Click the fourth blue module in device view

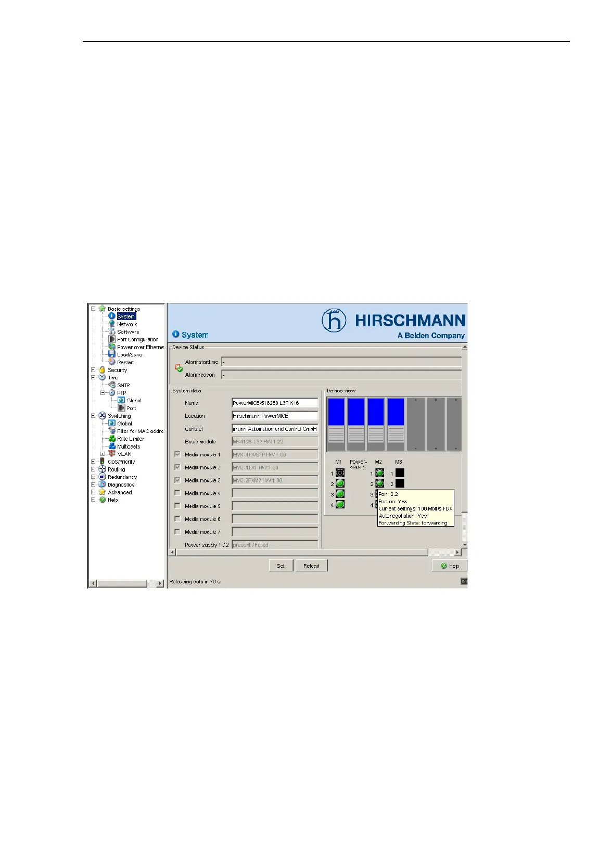396,424
